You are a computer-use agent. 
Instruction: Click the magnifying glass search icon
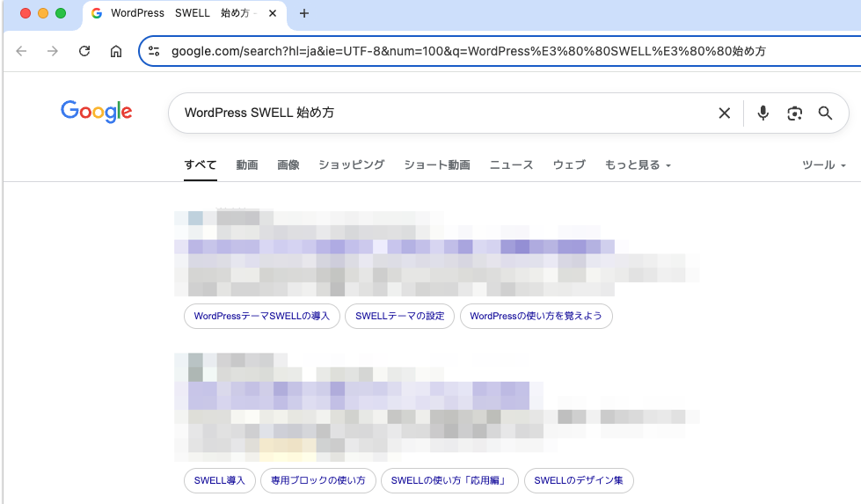click(x=825, y=113)
